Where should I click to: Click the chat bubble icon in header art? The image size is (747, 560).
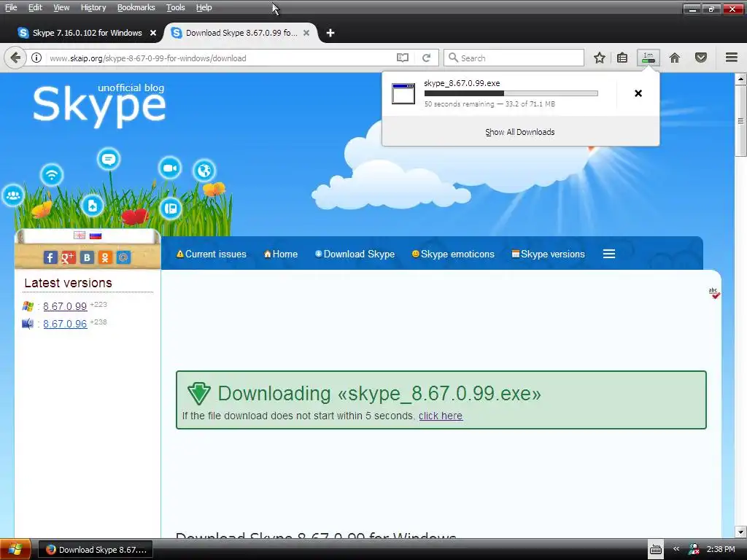point(109,159)
